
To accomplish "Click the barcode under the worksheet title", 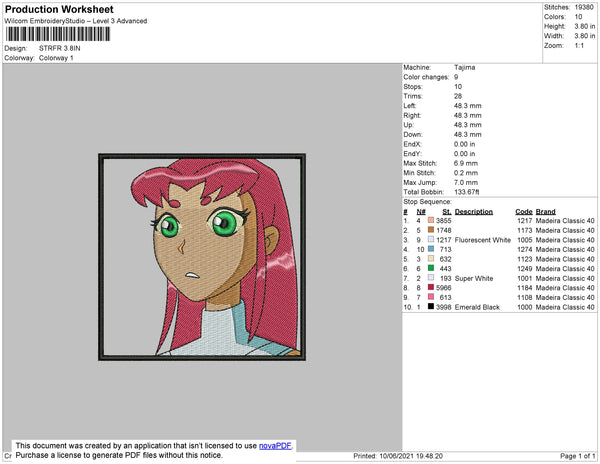I will tap(58, 34).
